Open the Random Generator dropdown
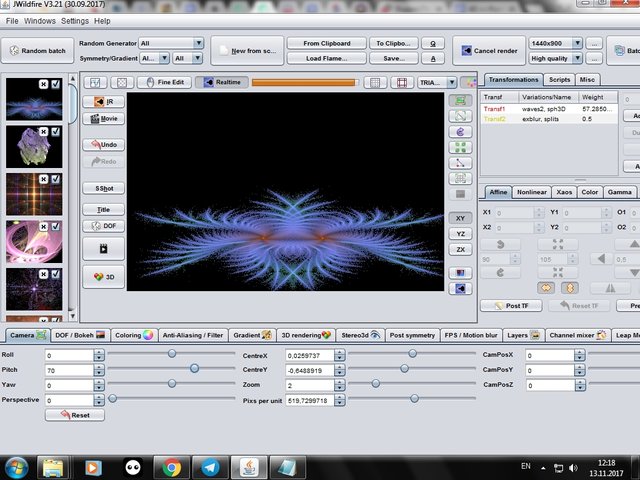 coord(172,43)
